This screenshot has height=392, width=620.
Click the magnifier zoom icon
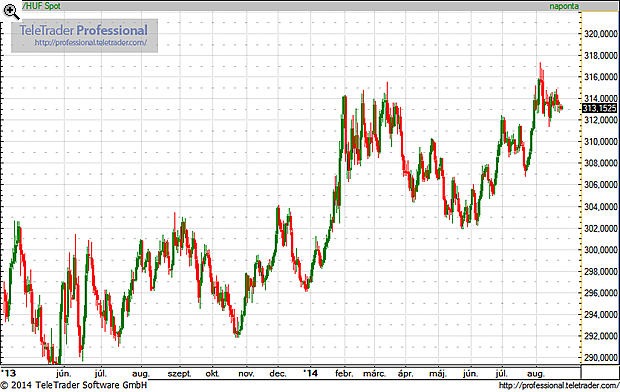[x=11, y=11]
